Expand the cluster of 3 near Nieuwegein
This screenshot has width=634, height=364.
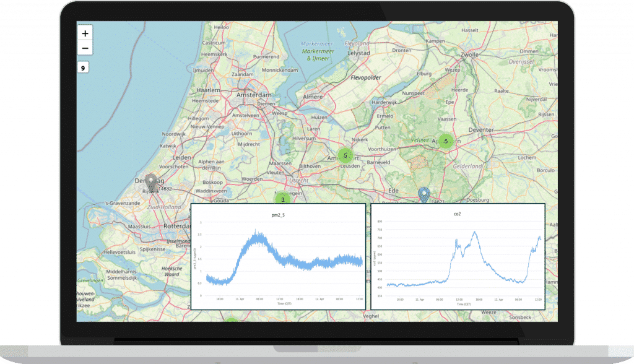[x=283, y=199]
